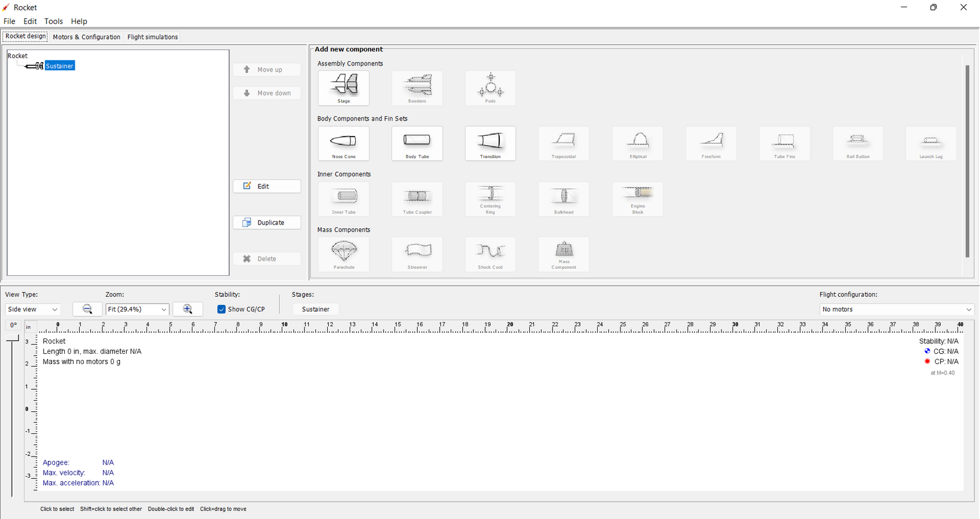Add a Nose Cone component
Screen dimensions: 980x519
point(344,143)
